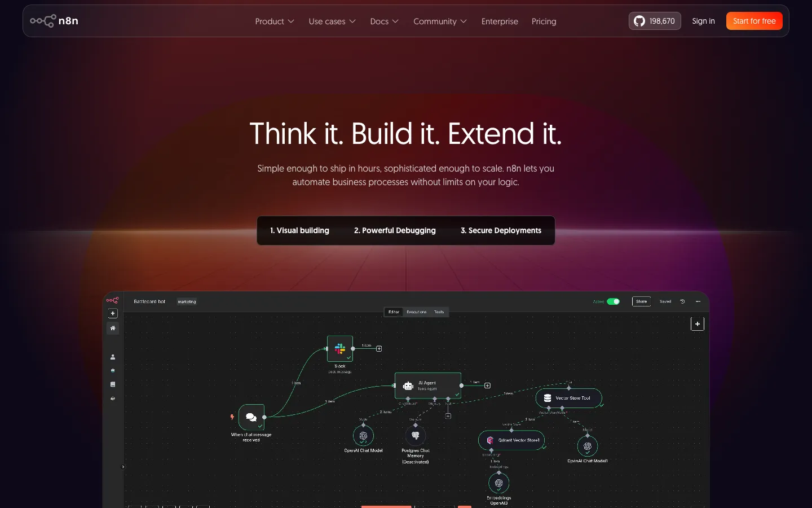This screenshot has height=508, width=812.
Task: Click the user icon in editor sidebar
Action: pyautogui.click(x=113, y=357)
